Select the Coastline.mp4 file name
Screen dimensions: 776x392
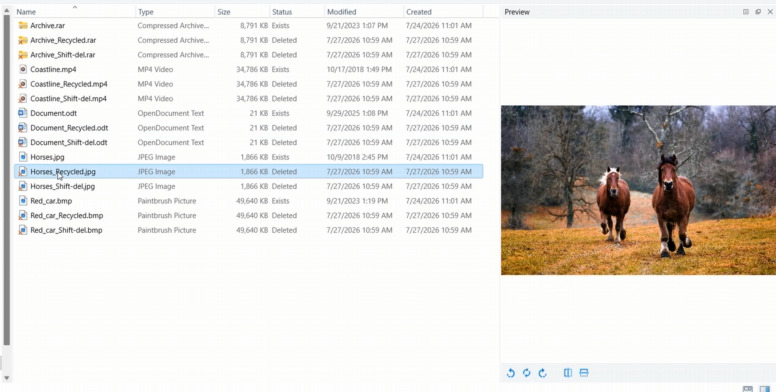click(x=53, y=69)
